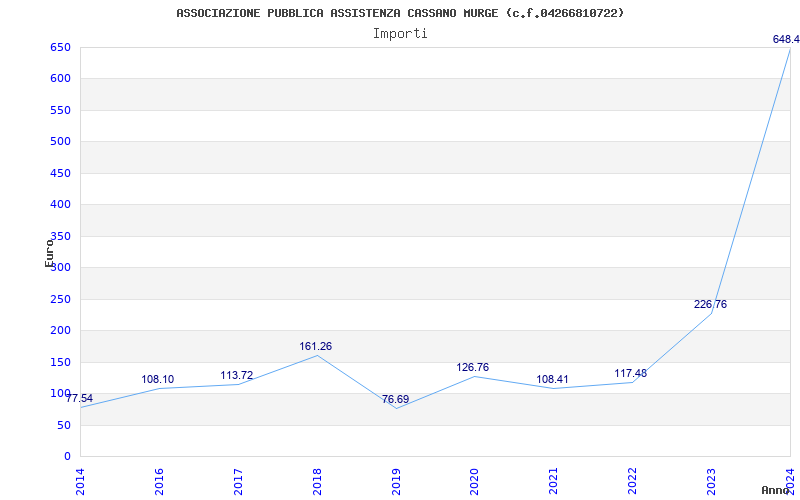Select the 126.76 data label
This screenshot has height=500, width=800.
[472, 367]
